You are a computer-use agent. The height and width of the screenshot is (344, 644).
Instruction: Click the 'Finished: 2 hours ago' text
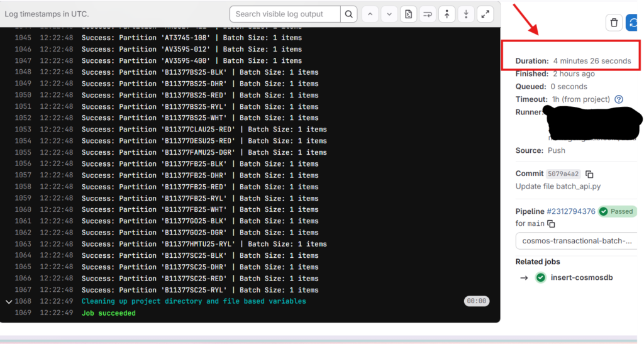click(x=555, y=74)
